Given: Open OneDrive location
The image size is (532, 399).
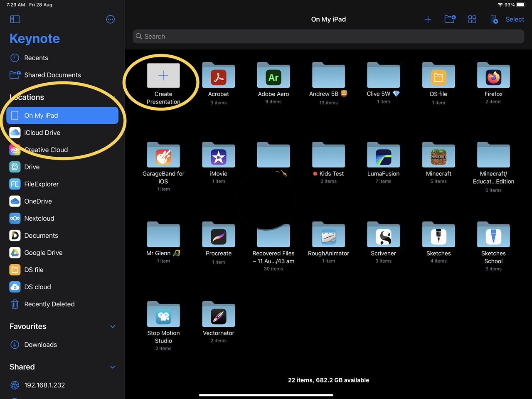Looking at the screenshot, I should tap(62, 201).
